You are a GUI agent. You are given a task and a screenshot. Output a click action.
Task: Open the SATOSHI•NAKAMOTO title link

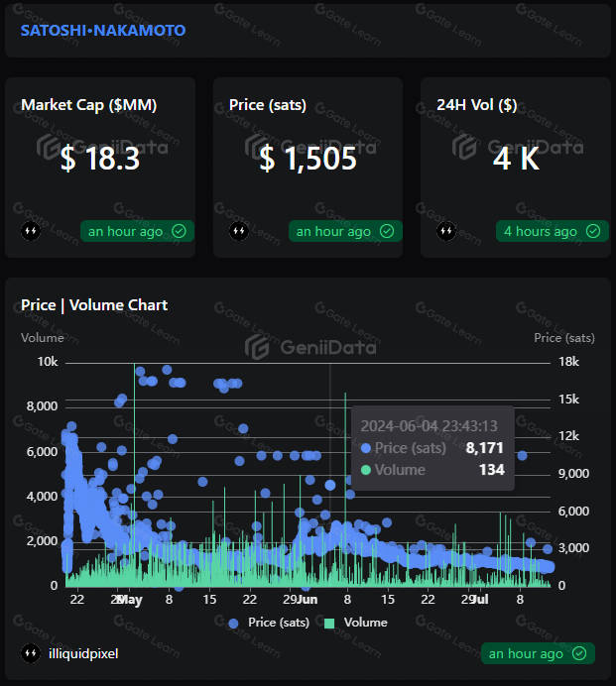[x=103, y=30]
